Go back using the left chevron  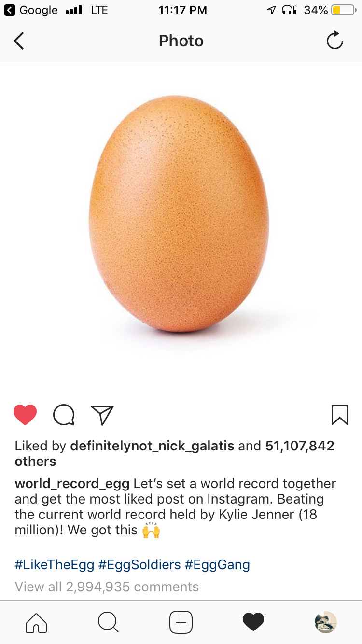[19, 41]
